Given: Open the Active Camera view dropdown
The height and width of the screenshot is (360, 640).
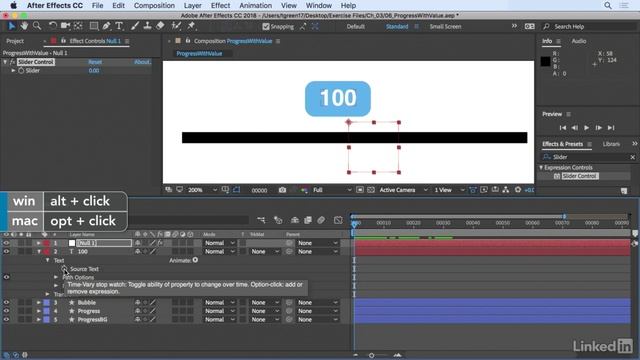Looking at the screenshot, I should (403, 190).
